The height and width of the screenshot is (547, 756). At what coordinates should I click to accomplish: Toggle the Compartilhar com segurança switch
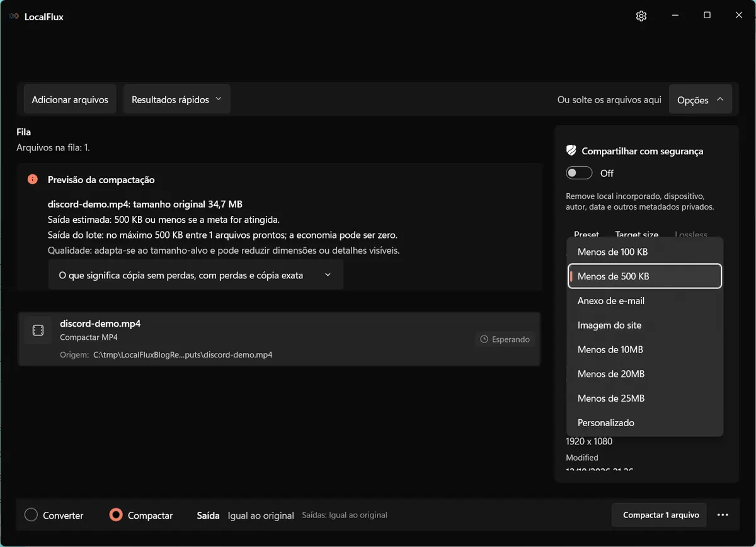click(579, 173)
